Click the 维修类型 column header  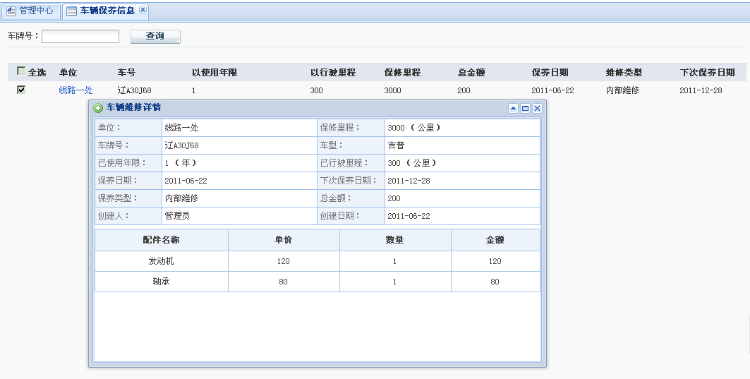click(x=624, y=73)
